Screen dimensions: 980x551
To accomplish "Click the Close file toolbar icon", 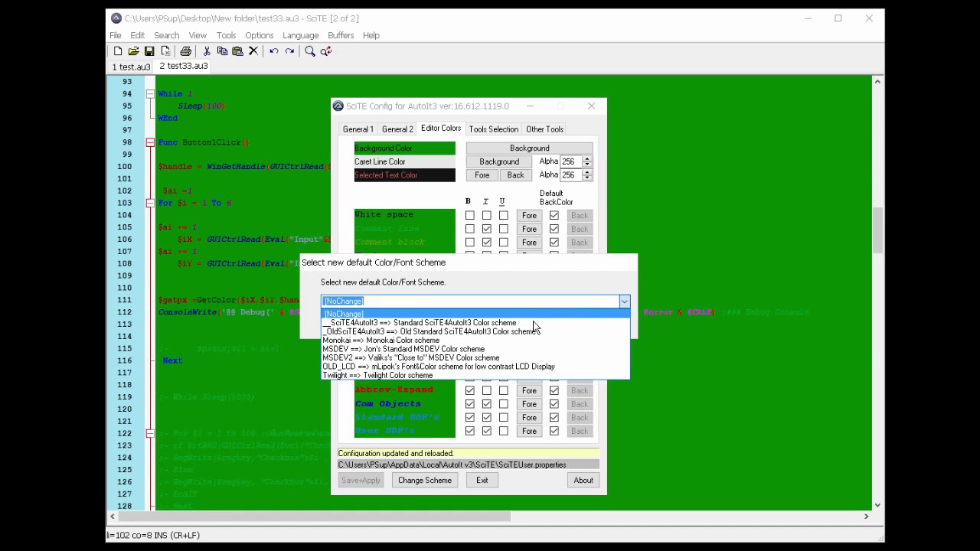I will 165,51.
